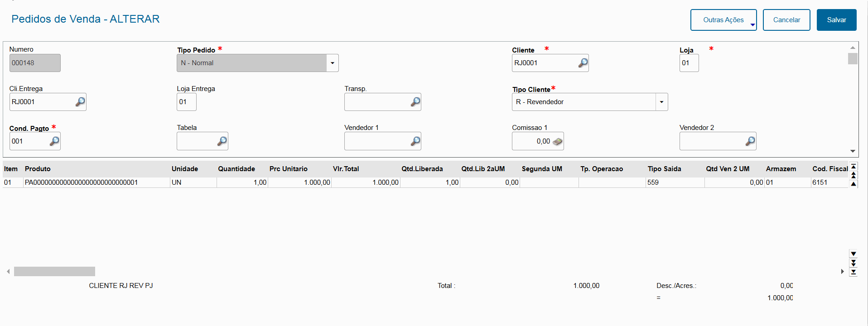Click the Produto column header
Viewport: 868px width, 326px height.
(38, 169)
